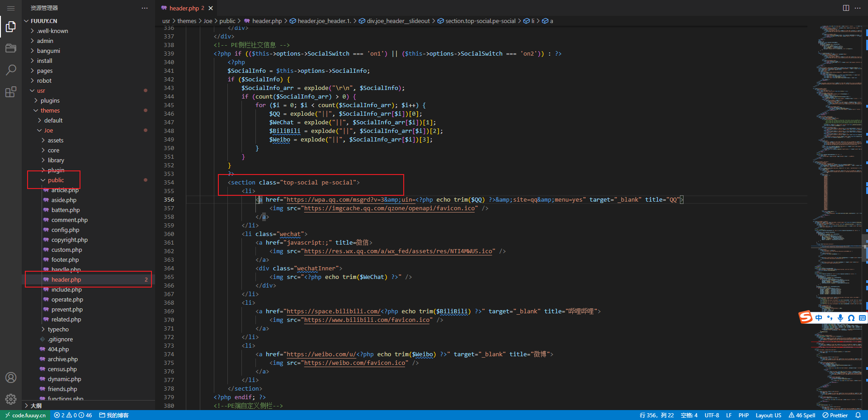Open the Accounts icon in activity bar
868x420 pixels.
click(11, 378)
